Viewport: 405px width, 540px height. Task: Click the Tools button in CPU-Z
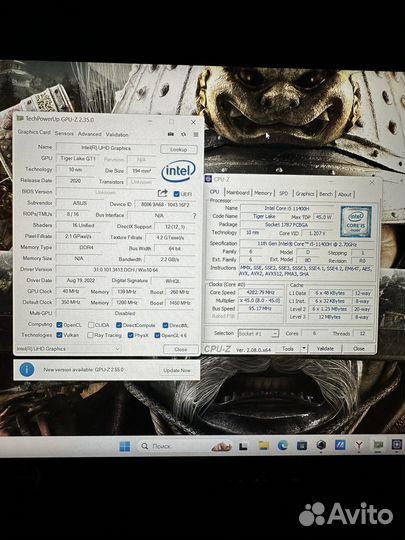pyautogui.click(x=288, y=349)
